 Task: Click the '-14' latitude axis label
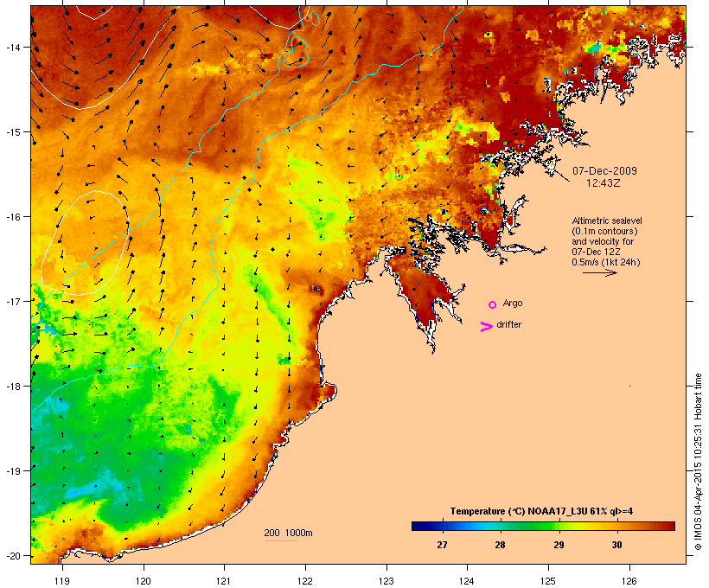tap(12, 48)
